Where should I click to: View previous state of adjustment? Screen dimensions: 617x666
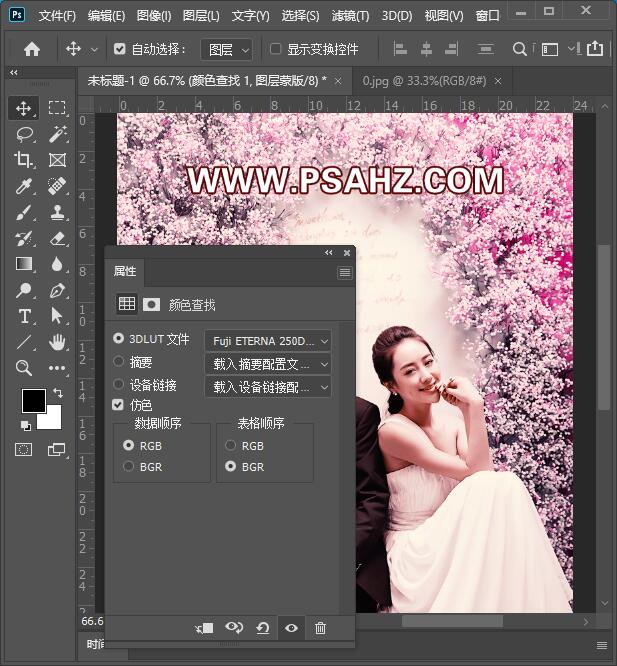[234, 628]
